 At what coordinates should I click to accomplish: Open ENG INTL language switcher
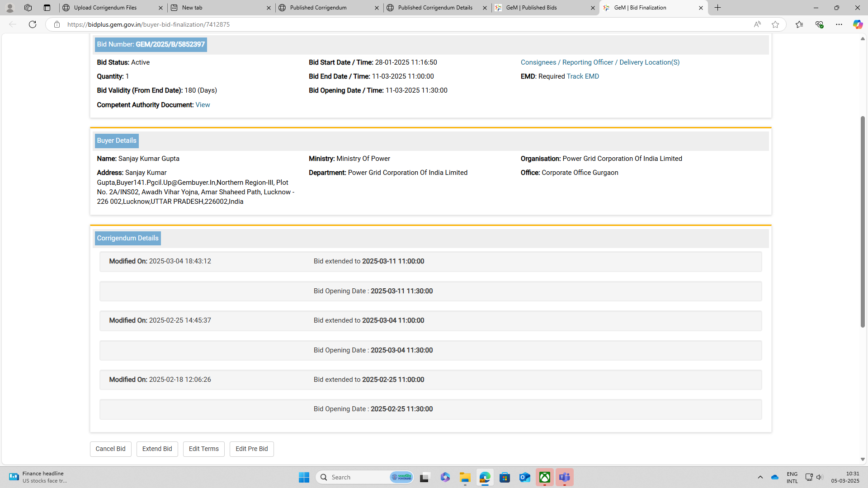click(x=792, y=477)
